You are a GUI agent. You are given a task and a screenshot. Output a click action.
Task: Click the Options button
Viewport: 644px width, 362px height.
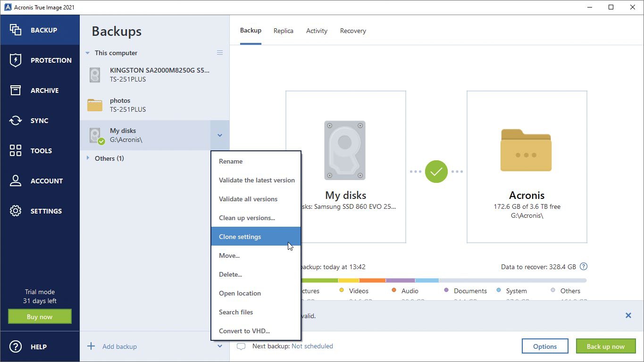pos(545,346)
